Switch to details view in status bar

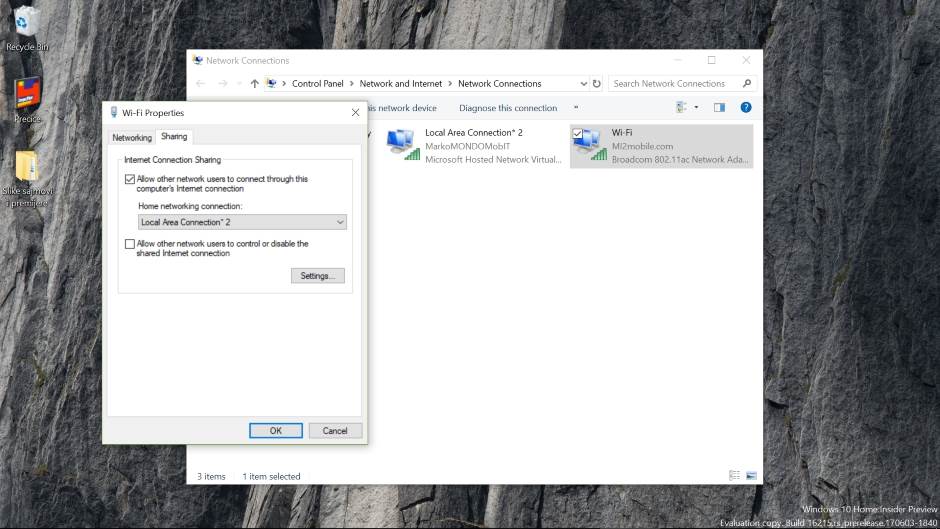pyautogui.click(x=734, y=476)
